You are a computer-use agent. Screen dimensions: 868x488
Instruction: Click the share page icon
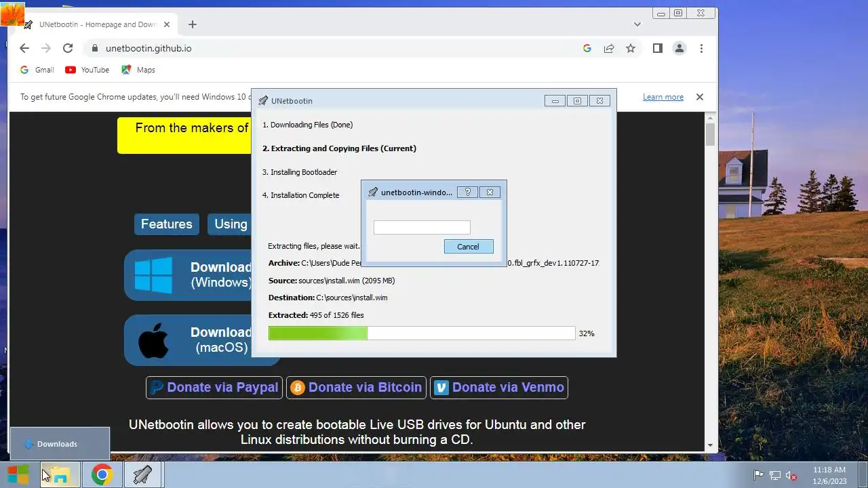click(x=609, y=48)
